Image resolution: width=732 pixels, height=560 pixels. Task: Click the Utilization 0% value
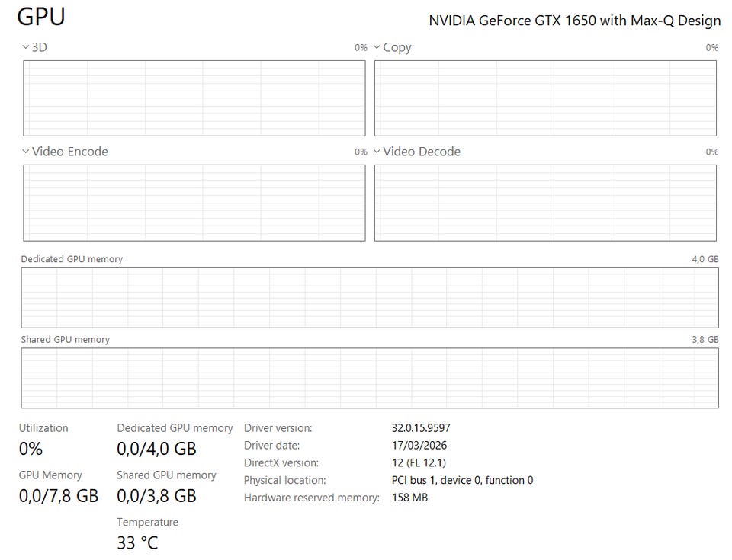pos(31,449)
